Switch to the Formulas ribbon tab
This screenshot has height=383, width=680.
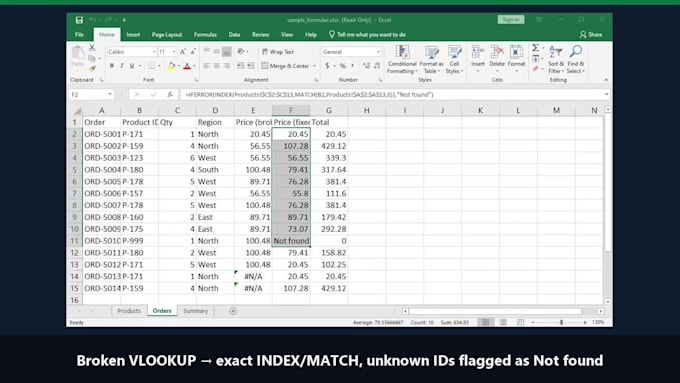click(205, 35)
